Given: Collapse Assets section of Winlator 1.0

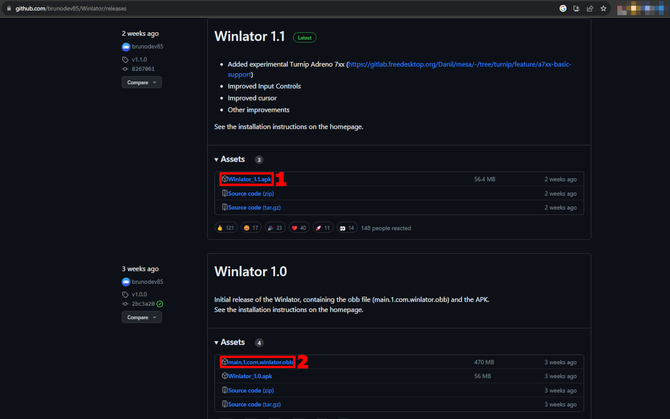Looking at the screenshot, I should (x=230, y=343).
